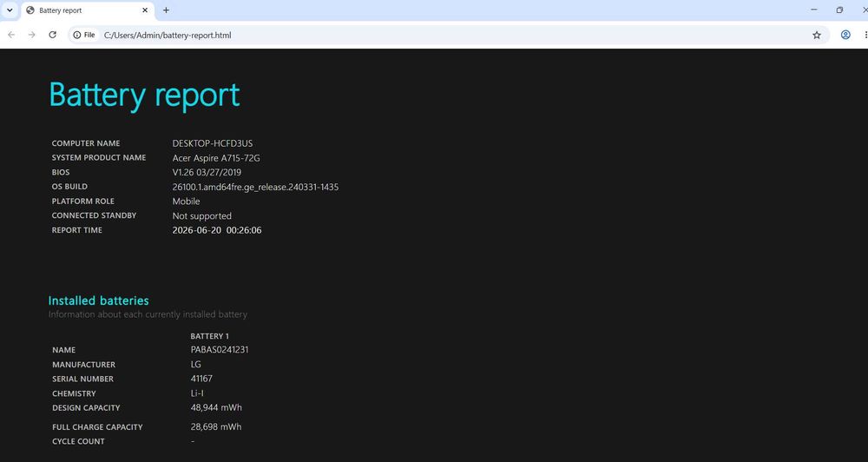This screenshot has height=462, width=868.
Task: Select the SERIAL NUMBER label
Action: [83, 379]
